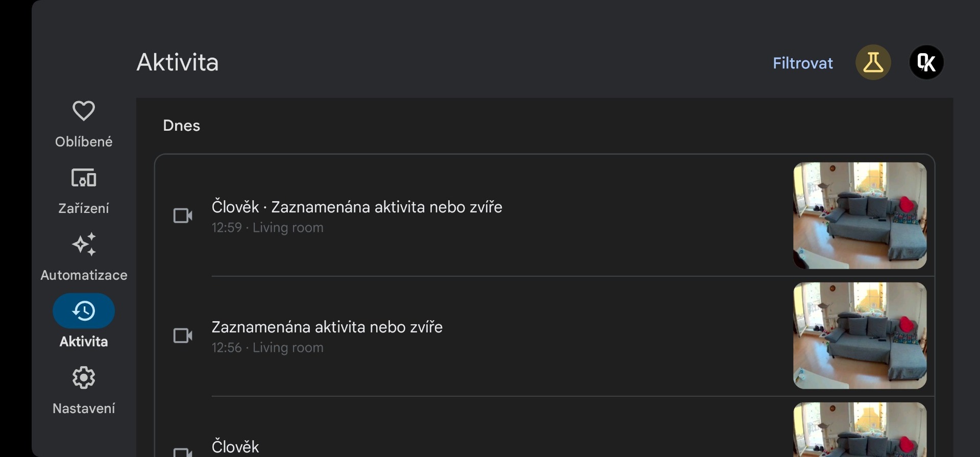Image resolution: width=980 pixels, height=457 pixels.
Task: Open the Oblíbené heart icon
Action: tap(84, 111)
